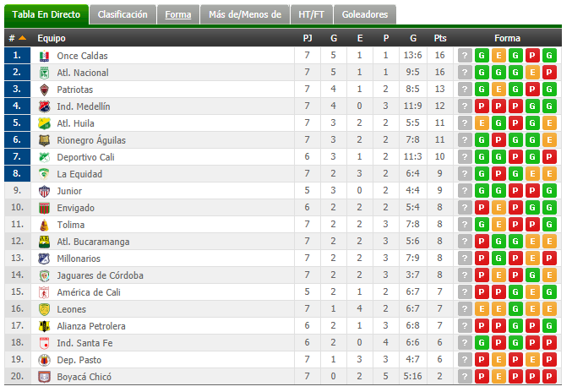Click the Junior team crest icon
The height and width of the screenshot is (392, 572).
pos(44,191)
